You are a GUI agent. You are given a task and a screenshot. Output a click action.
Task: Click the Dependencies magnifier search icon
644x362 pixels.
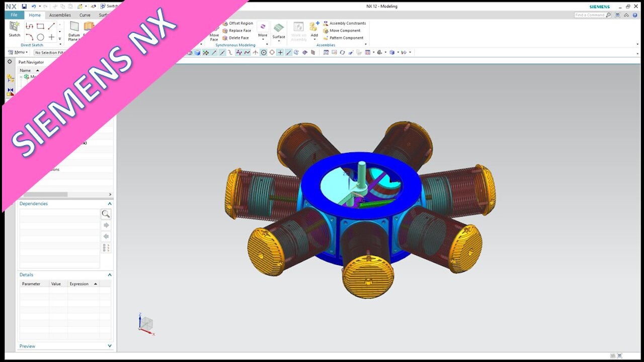[x=106, y=214]
